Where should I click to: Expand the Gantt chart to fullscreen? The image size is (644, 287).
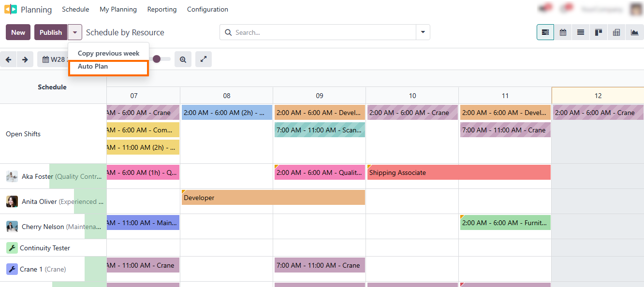tap(203, 59)
